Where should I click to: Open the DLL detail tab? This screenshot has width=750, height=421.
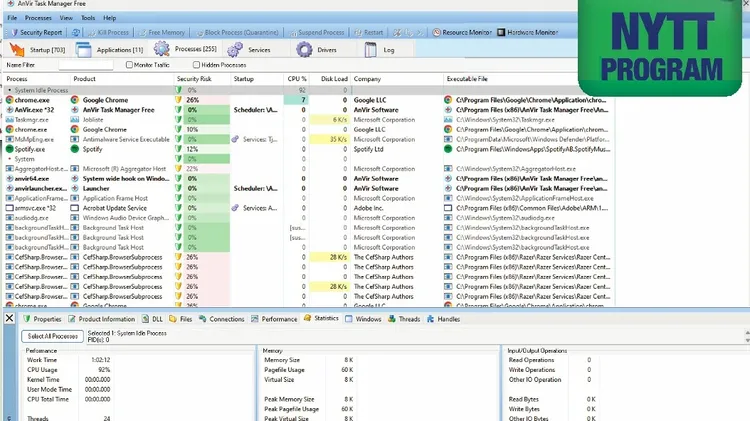152,319
